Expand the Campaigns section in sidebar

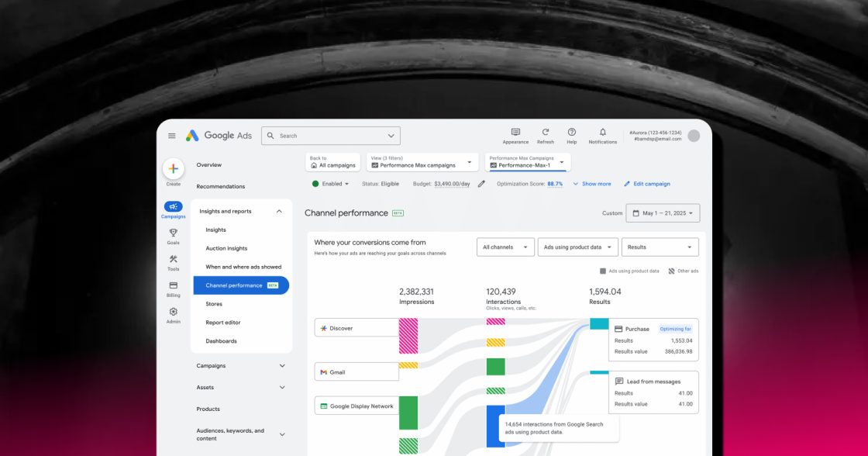point(282,366)
